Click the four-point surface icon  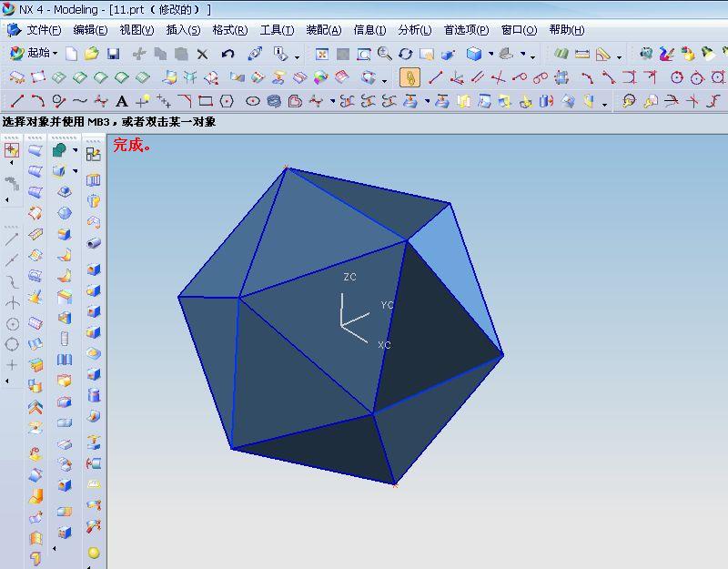pos(38,77)
